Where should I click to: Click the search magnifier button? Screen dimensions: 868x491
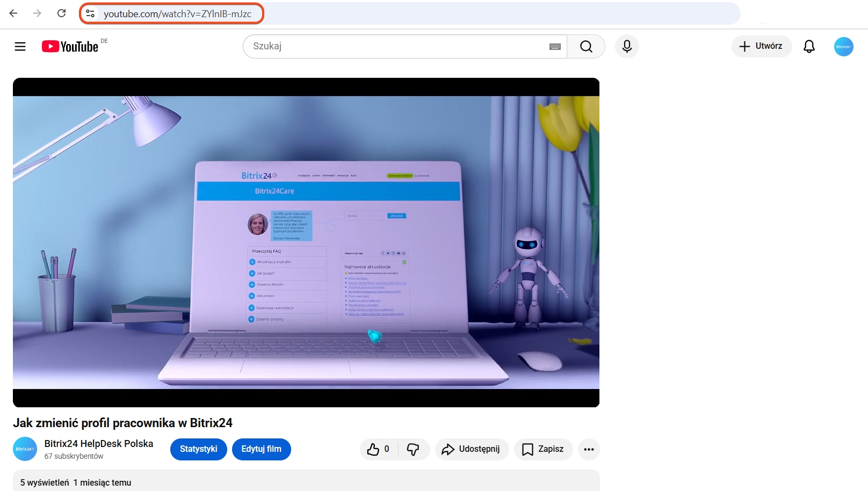[x=586, y=47]
